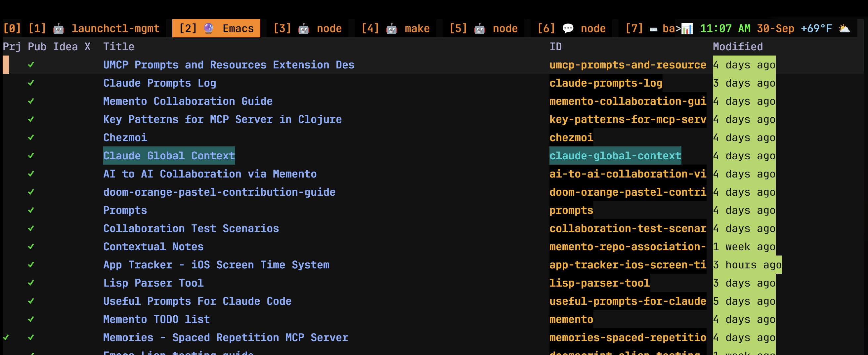The image size is (868, 355).
Task: Toggle Pub checkmark for Claude Prompts Log
Action: click(x=31, y=83)
